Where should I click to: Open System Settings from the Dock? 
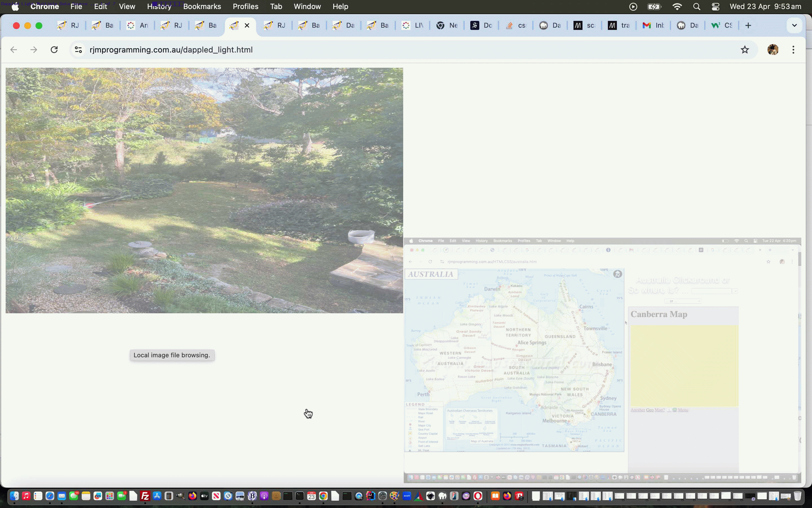point(383,496)
